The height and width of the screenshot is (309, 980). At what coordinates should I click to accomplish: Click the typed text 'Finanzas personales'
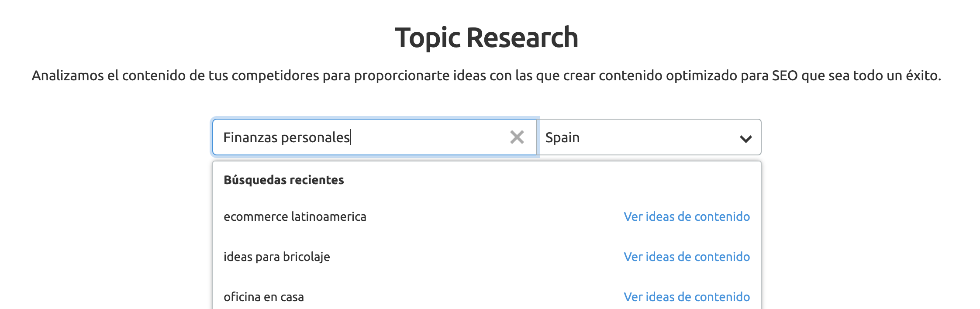286,137
